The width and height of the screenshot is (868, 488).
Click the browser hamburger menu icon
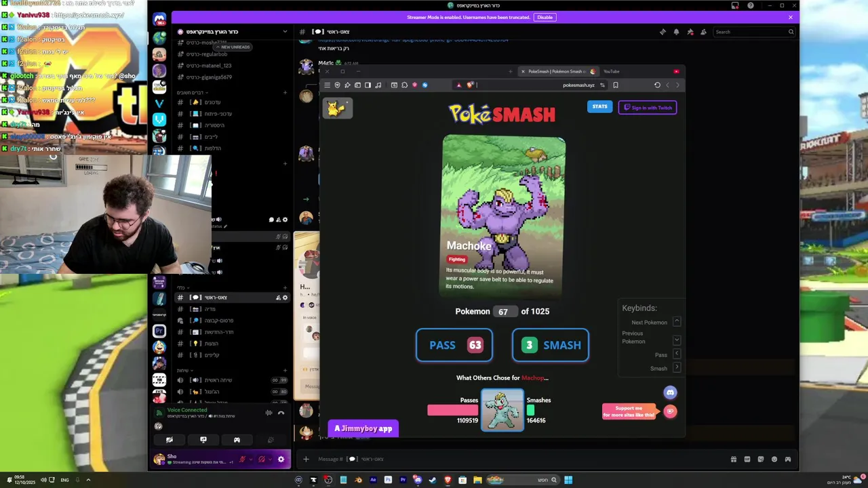tap(327, 85)
